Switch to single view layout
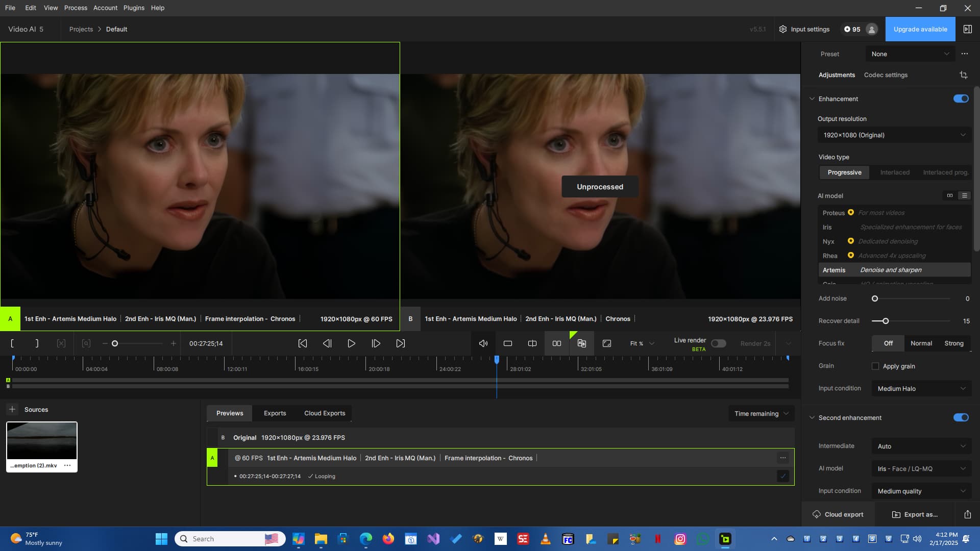The width and height of the screenshot is (980, 551). pyautogui.click(x=507, y=343)
